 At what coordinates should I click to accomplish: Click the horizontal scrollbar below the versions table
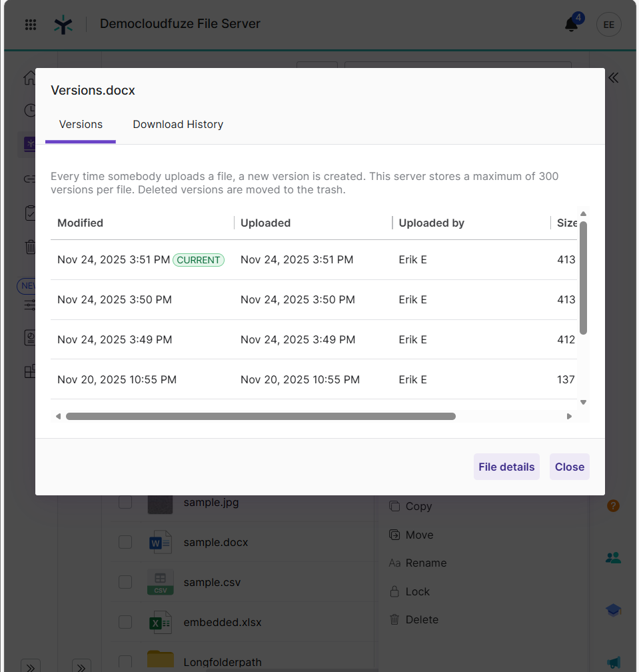tap(261, 415)
